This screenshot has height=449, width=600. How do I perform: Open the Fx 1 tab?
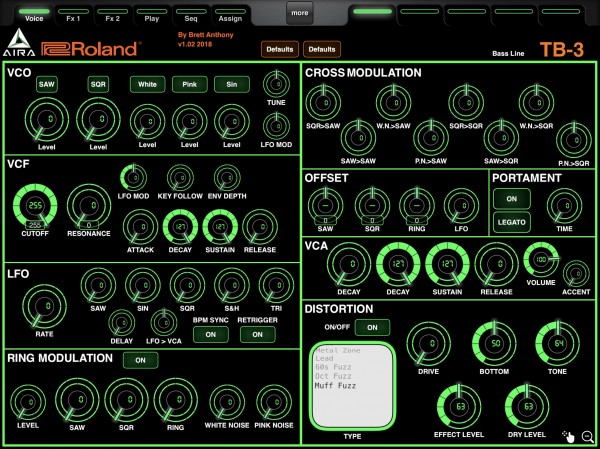(x=73, y=16)
